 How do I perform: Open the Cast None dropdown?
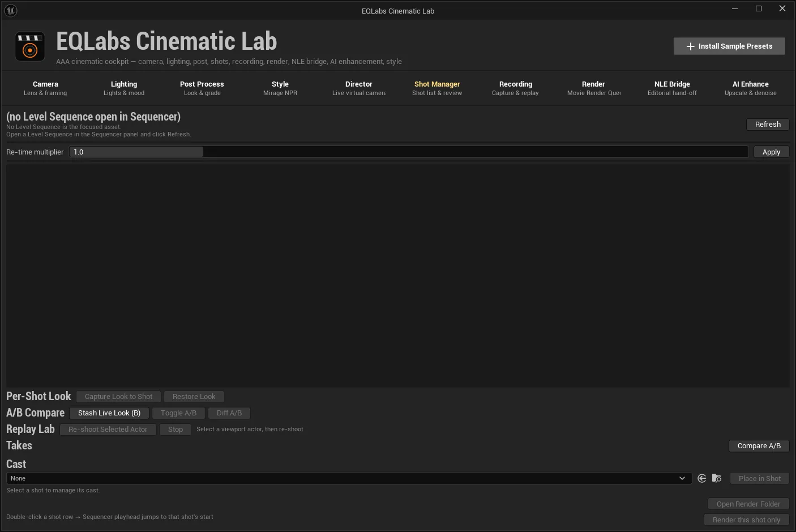click(x=349, y=478)
